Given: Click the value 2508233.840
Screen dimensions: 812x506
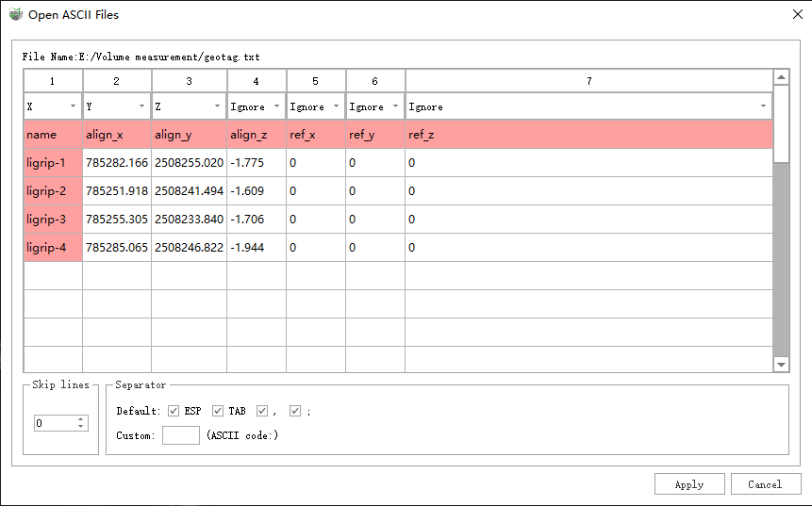Looking at the screenshot, I should pyautogui.click(x=189, y=220).
